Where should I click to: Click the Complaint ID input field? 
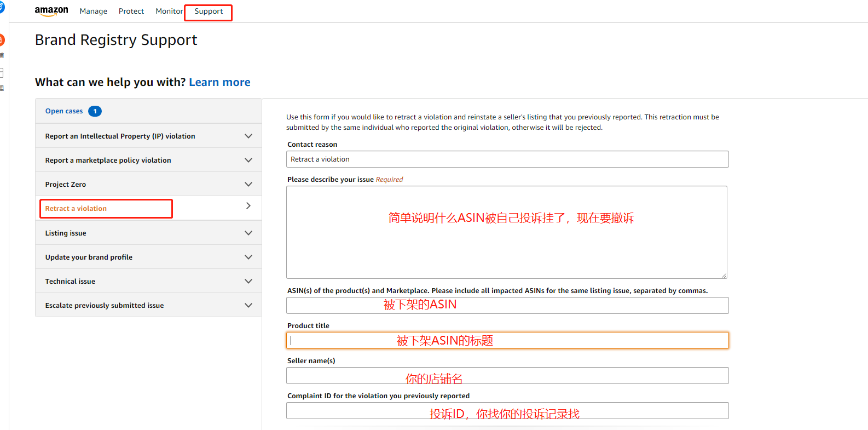tap(507, 411)
